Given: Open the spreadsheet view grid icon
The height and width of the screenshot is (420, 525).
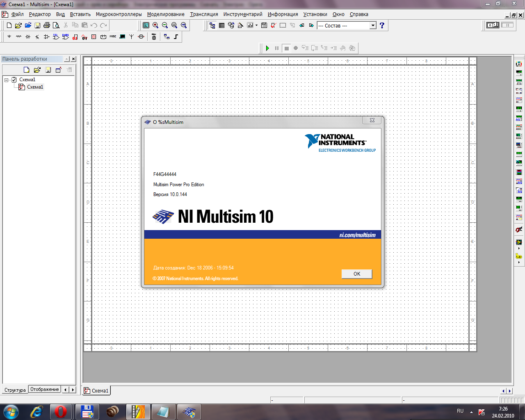Looking at the screenshot, I should click(x=221, y=25).
